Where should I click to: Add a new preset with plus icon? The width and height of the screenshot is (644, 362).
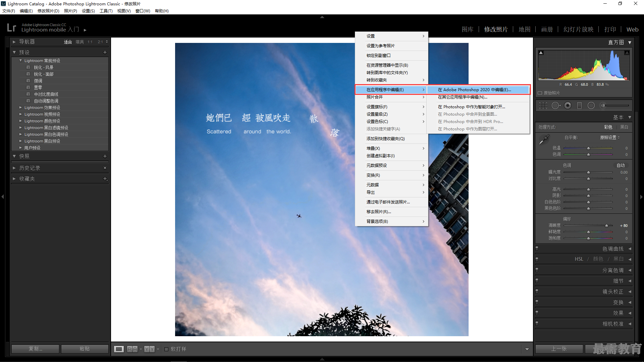point(105,52)
